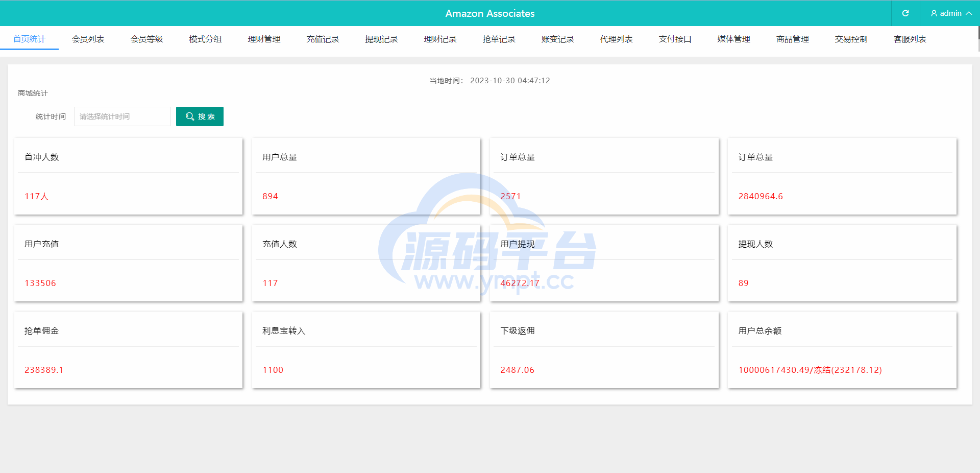Select the 首页统计 tab
Viewport: 980px width, 473px height.
coord(29,39)
